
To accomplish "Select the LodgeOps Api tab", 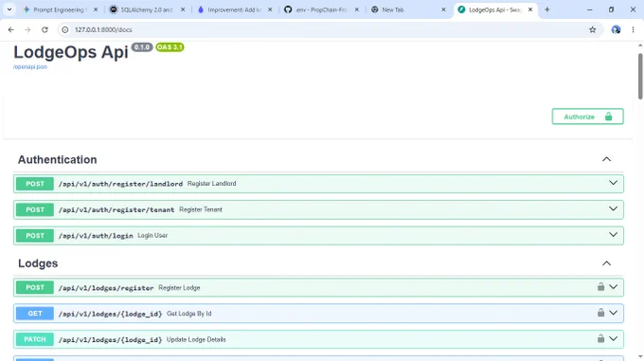I will coord(495,9).
